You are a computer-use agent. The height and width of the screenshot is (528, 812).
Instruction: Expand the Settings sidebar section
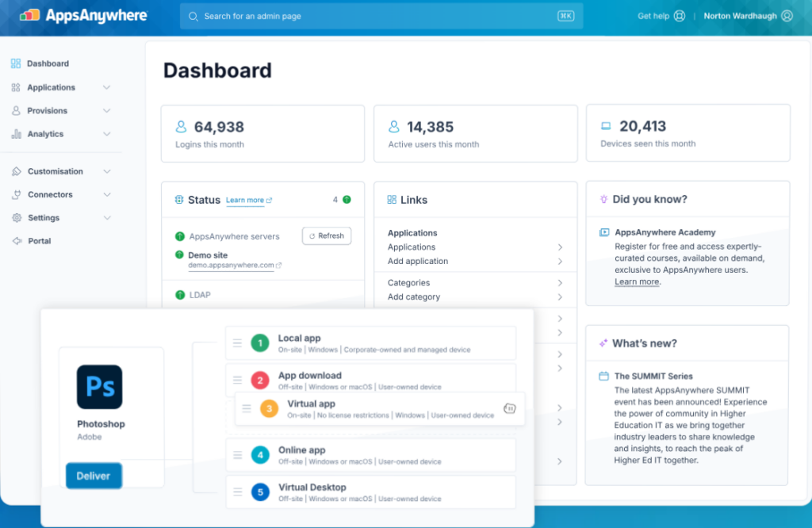point(106,218)
